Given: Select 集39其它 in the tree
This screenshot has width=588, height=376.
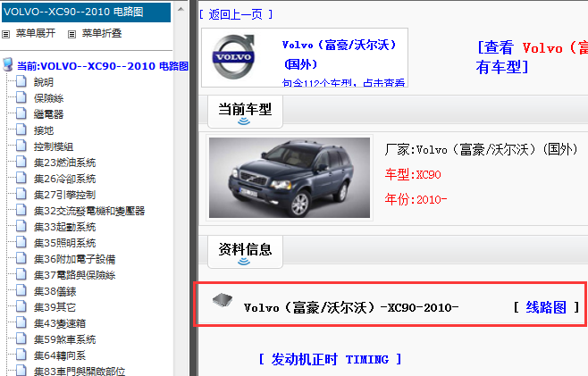Looking at the screenshot, I should (x=55, y=307).
